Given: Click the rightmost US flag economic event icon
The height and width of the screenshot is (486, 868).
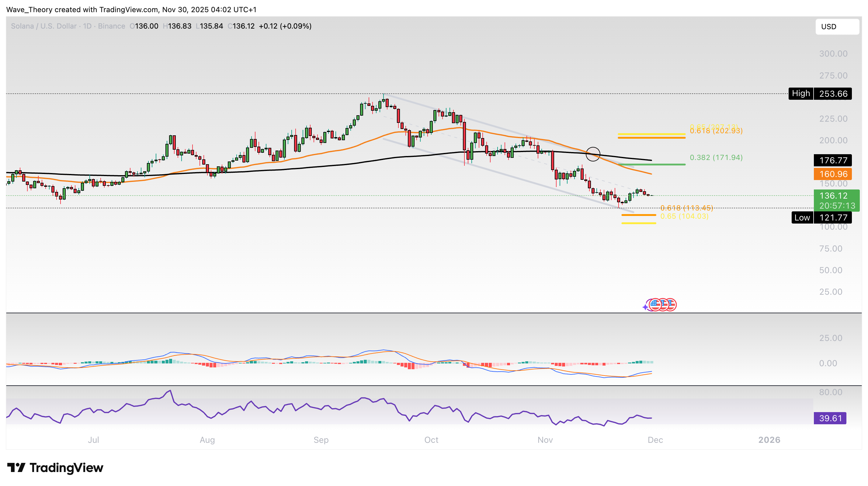Looking at the screenshot, I should (672, 305).
